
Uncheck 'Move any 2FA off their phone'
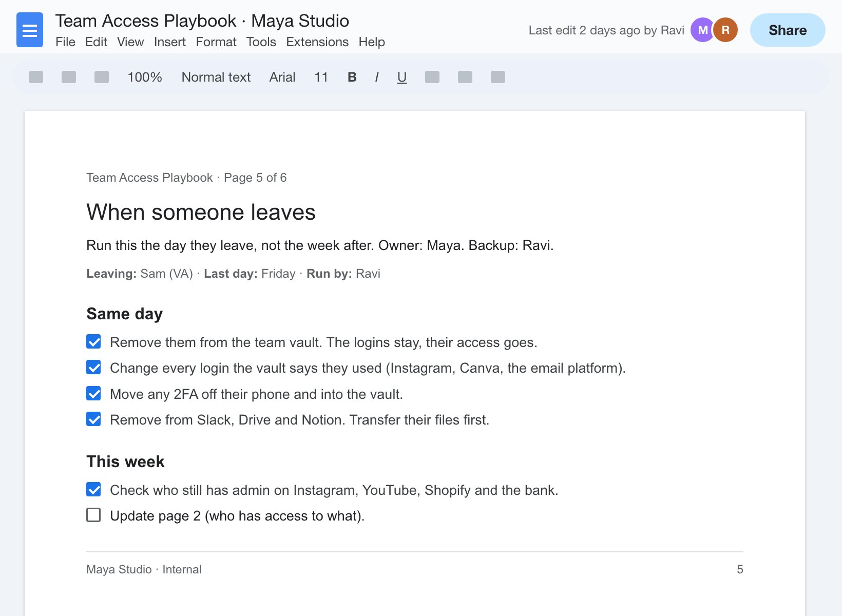tap(93, 394)
